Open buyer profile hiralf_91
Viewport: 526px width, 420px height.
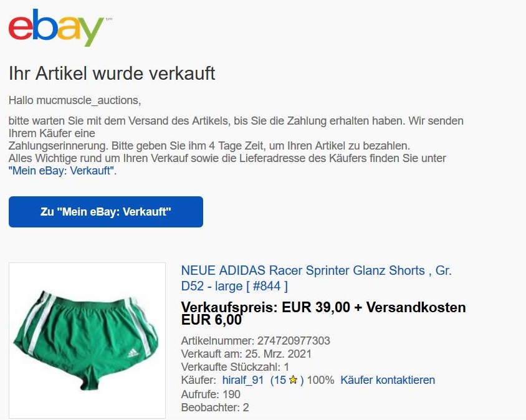(243, 379)
